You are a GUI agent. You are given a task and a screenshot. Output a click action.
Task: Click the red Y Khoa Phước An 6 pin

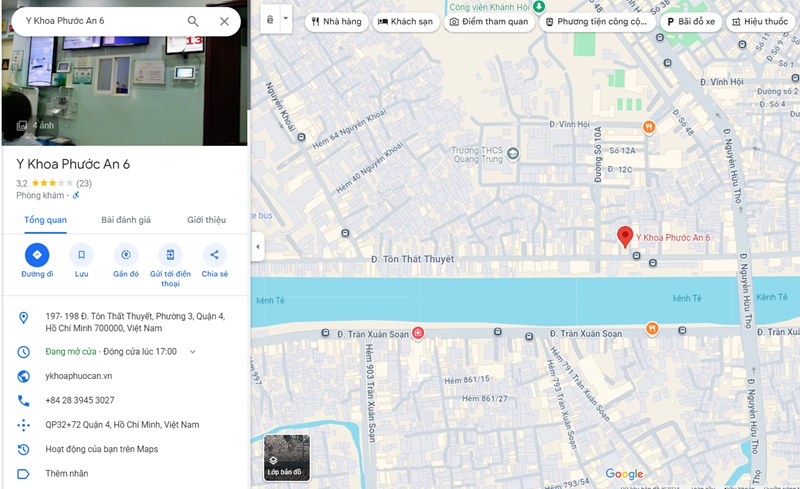coord(625,236)
